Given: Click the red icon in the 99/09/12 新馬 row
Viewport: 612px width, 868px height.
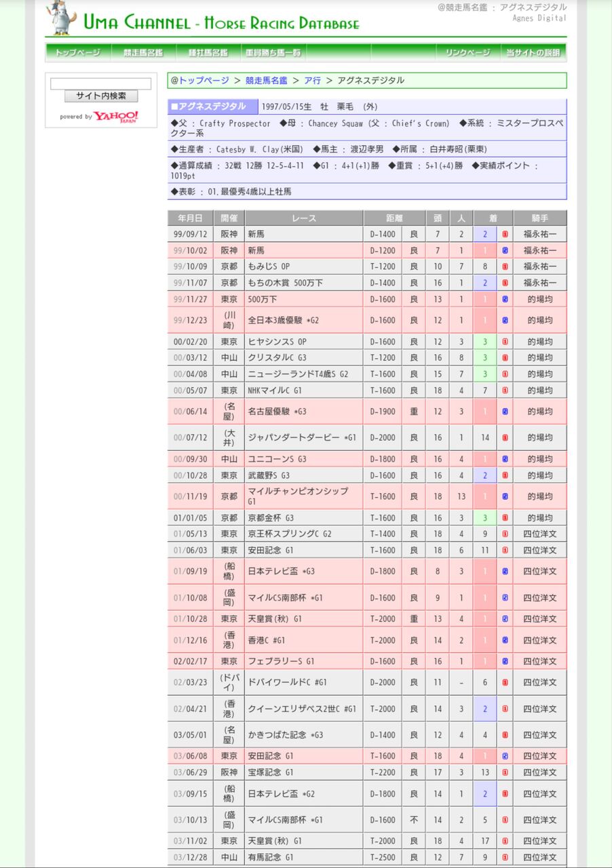Looking at the screenshot, I should [x=505, y=234].
